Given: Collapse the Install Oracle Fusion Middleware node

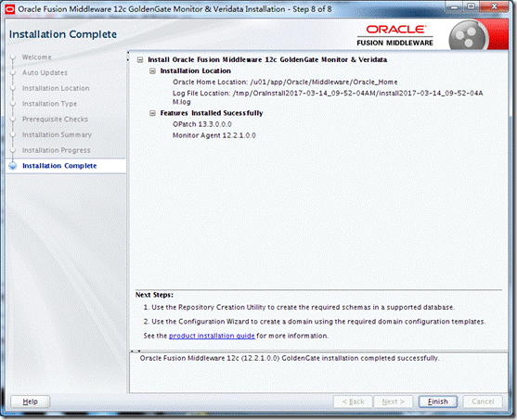Looking at the screenshot, I should (140, 60).
